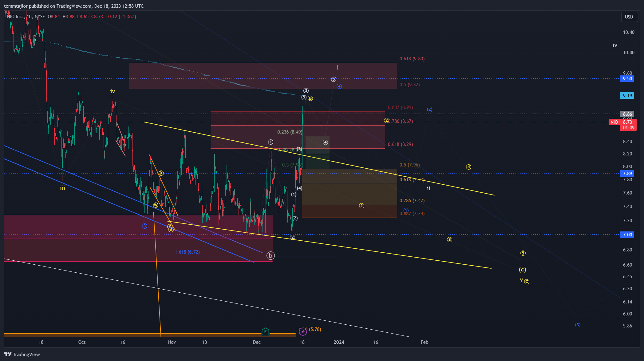Click the TradingView logo at bottom left

point(22,354)
